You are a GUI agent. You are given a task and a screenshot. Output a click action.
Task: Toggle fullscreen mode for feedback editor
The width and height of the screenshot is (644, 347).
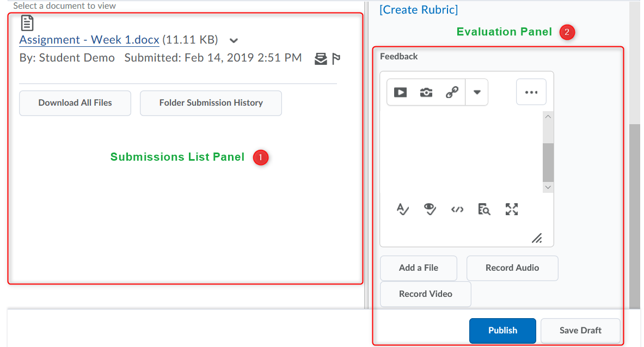(x=512, y=209)
